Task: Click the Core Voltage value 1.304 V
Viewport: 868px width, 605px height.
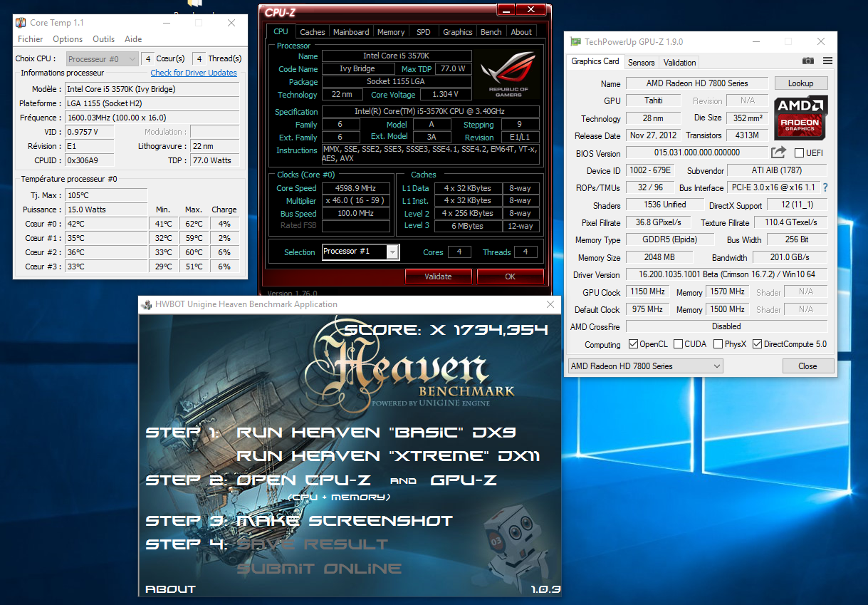Action: 446,95
